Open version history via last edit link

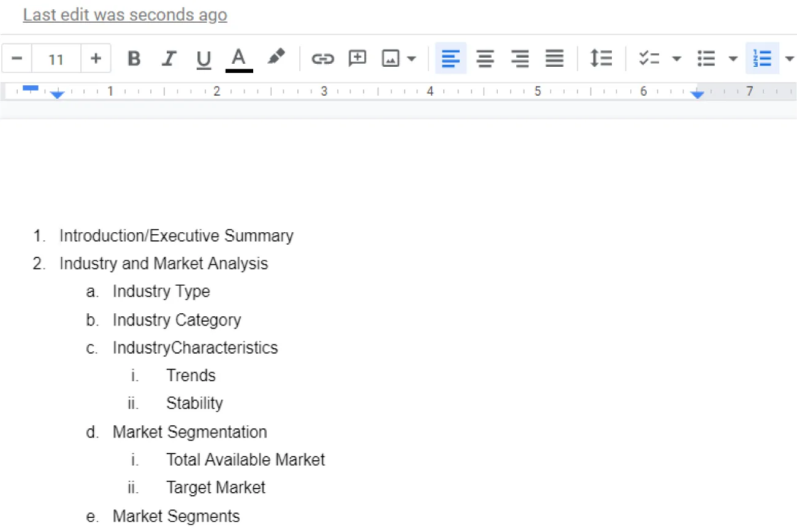click(x=124, y=15)
